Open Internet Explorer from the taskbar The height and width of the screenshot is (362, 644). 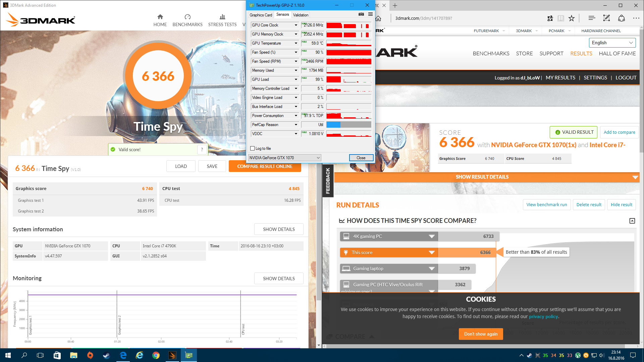[139, 355]
